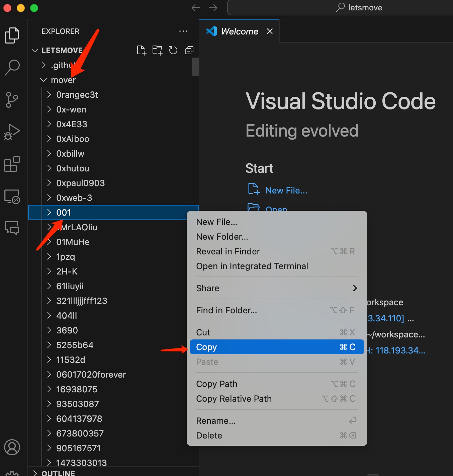The height and width of the screenshot is (476, 453).
Task: Open the Share submenu
Action: coord(277,288)
